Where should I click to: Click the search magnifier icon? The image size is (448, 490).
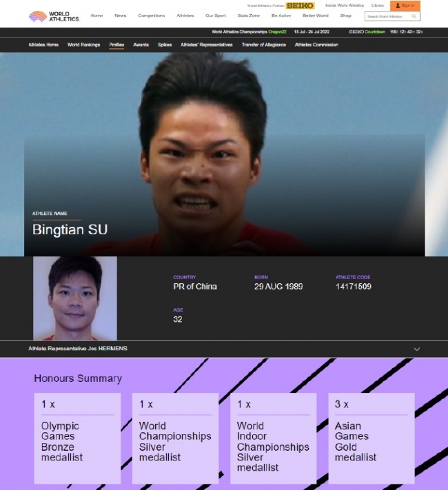coord(414,16)
